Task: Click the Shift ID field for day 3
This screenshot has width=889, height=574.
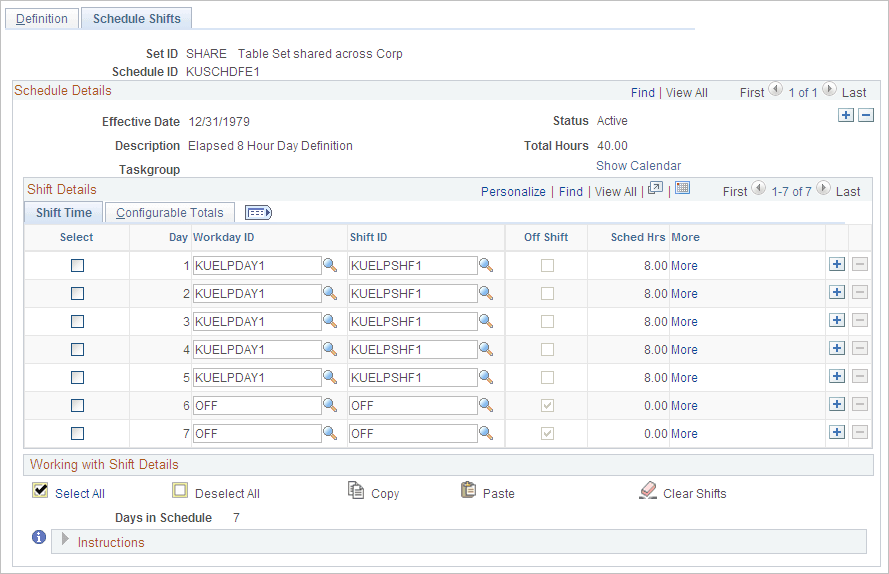Action: (413, 322)
